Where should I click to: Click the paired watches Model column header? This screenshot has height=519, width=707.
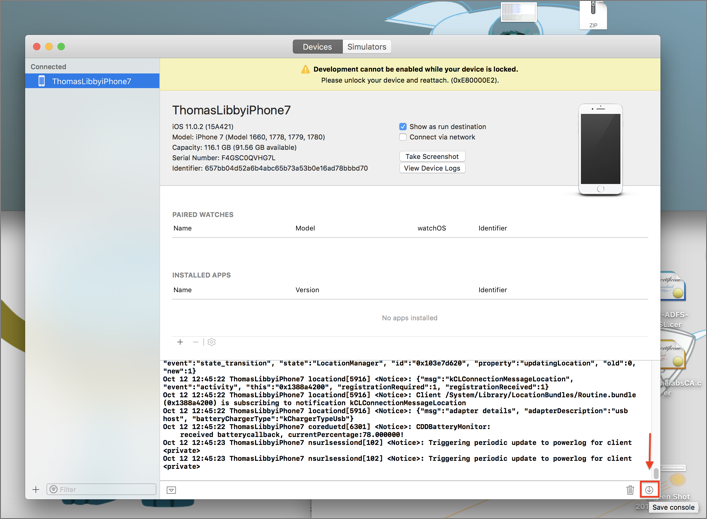pyautogui.click(x=305, y=228)
